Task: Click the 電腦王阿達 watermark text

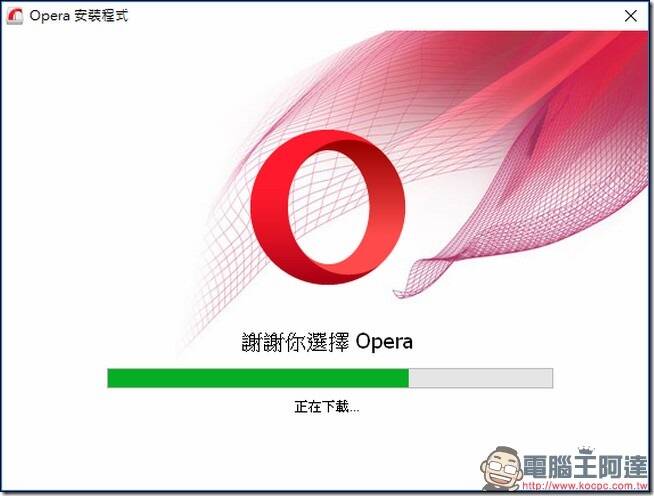Action: tap(585, 466)
